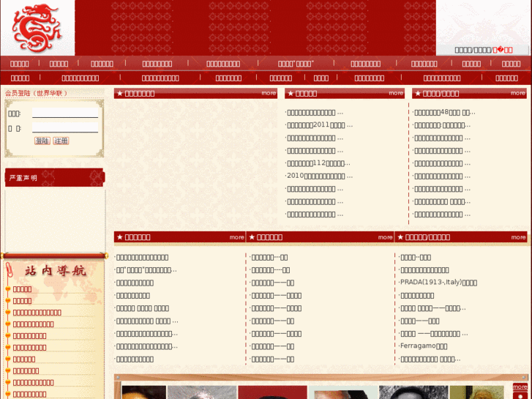Open the list item containing 48

[444, 113]
